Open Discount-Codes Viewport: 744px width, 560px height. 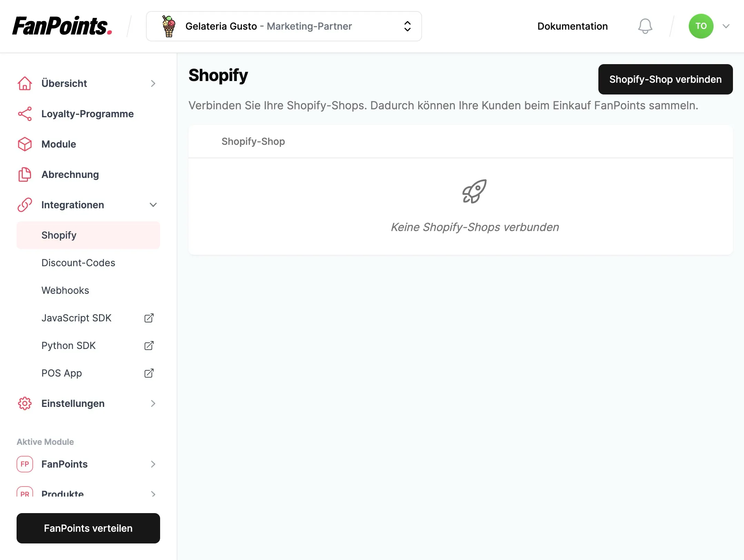tap(78, 263)
